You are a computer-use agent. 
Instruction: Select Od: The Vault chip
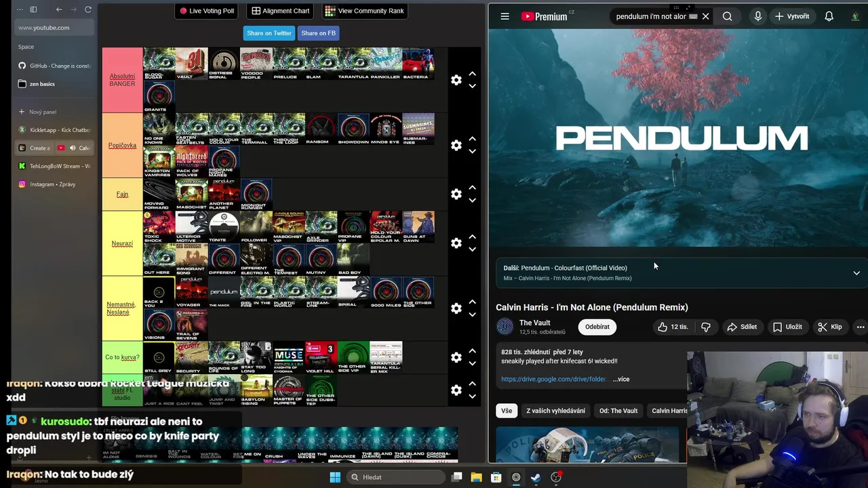pyautogui.click(x=618, y=411)
